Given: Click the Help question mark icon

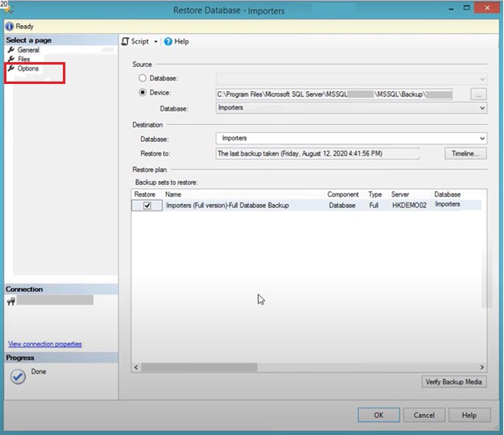Looking at the screenshot, I should point(168,41).
